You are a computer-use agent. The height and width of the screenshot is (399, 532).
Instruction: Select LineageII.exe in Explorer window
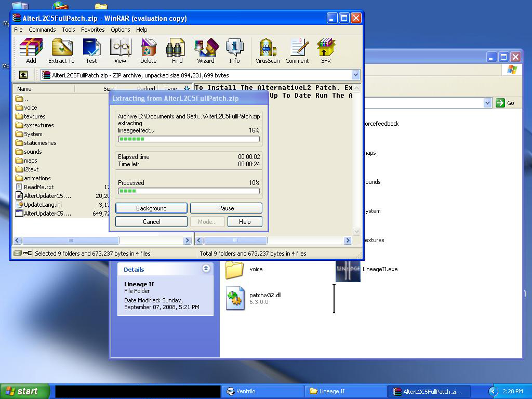[366, 270]
